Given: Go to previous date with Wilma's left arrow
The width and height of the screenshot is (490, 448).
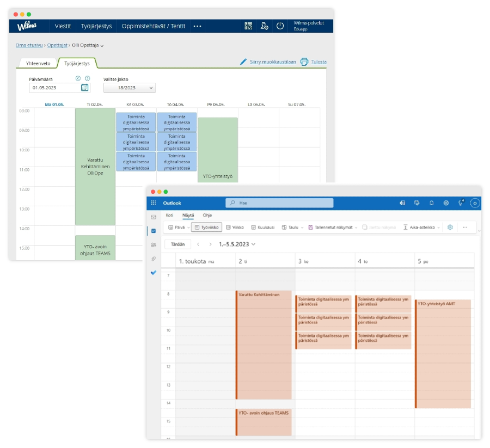Looking at the screenshot, I should [x=78, y=78].
